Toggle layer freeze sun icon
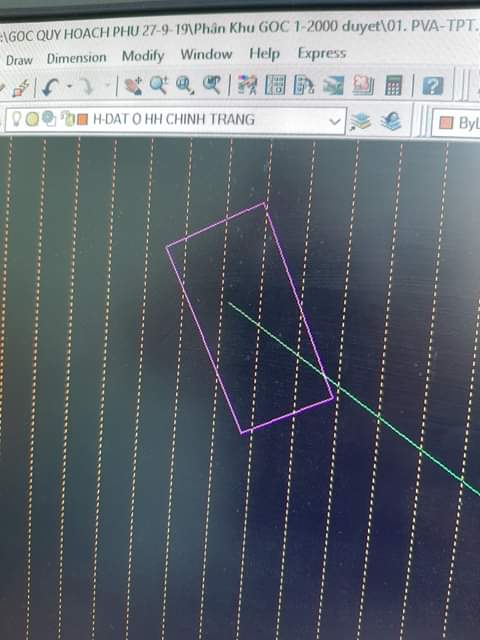480x640 pixels. [x=32, y=119]
